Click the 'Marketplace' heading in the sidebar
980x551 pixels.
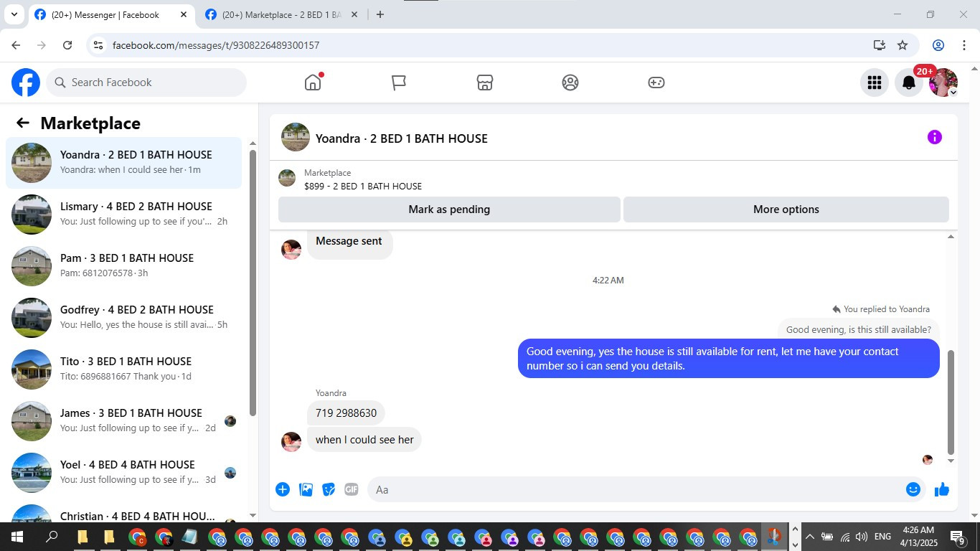click(90, 123)
